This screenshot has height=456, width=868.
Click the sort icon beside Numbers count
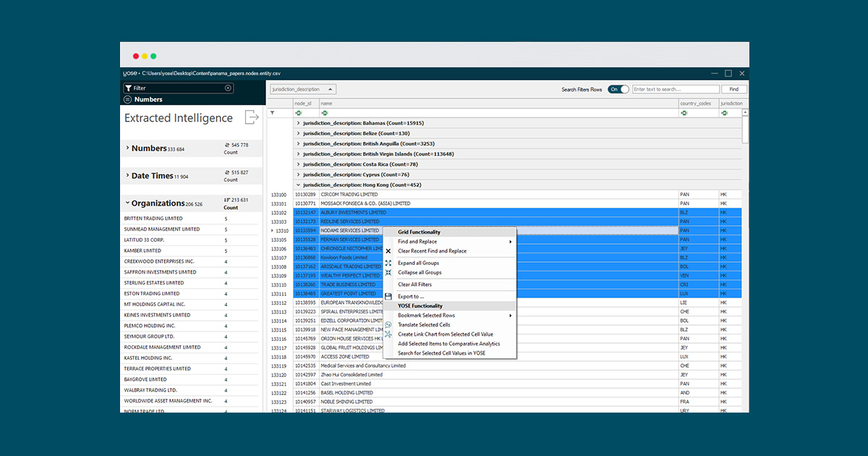point(226,145)
